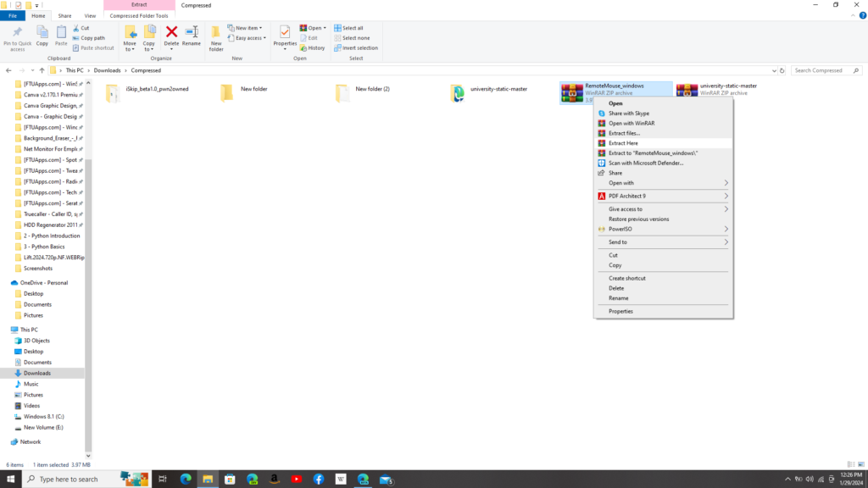Expand the Send to submenu
This screenshot has height=488, width=868.
click(663, 242)
